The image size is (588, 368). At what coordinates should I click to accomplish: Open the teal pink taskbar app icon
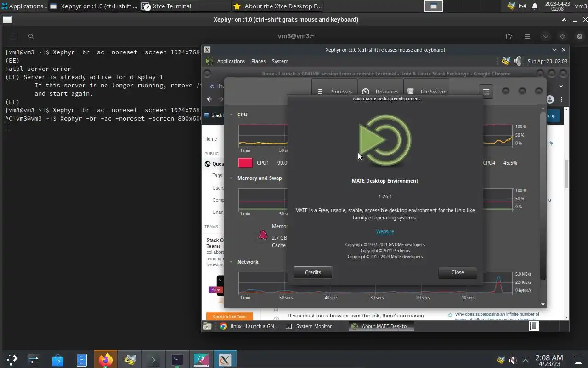point(201,360)
